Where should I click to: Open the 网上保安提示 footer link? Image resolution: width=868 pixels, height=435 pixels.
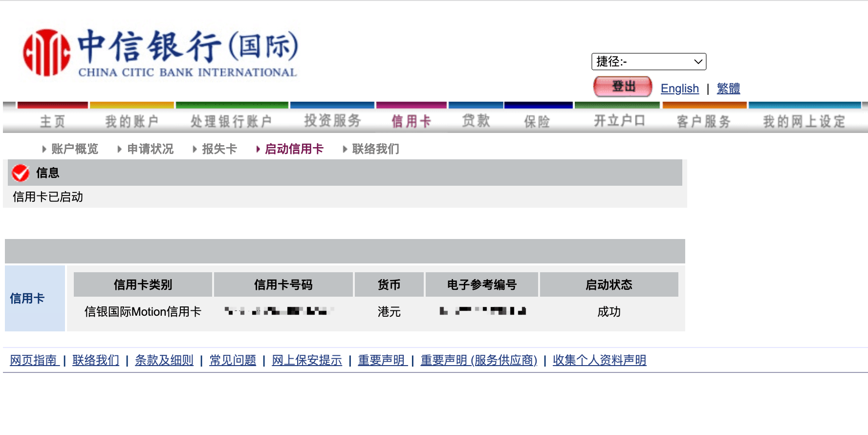pos(307,360)
